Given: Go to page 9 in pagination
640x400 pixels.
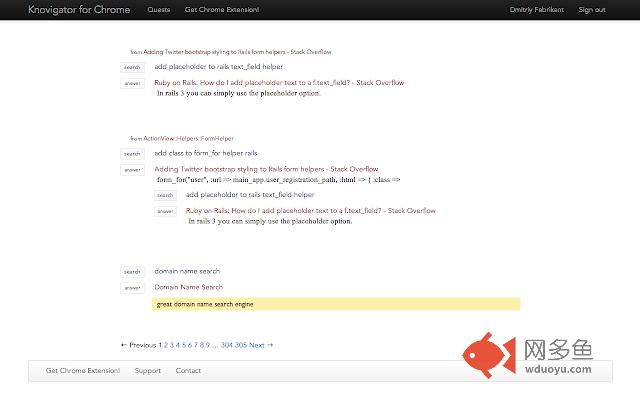Looking at the screenshot, I should point(208,345).
